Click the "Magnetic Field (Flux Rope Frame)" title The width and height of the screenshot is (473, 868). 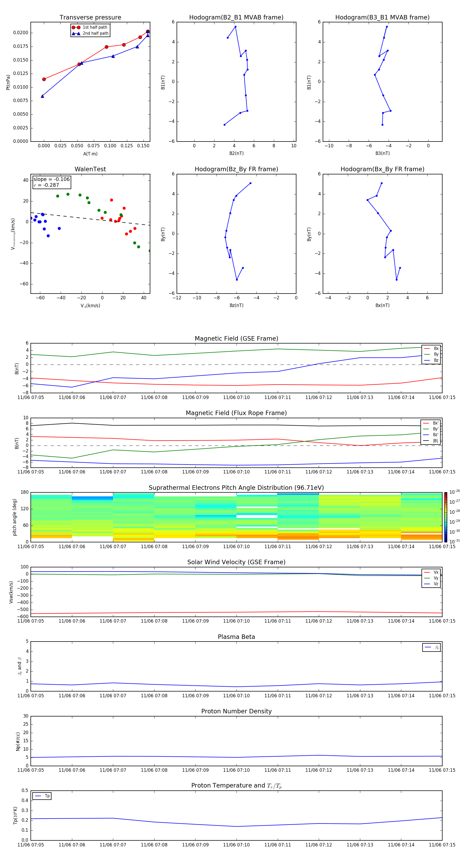tap(236, 413)
